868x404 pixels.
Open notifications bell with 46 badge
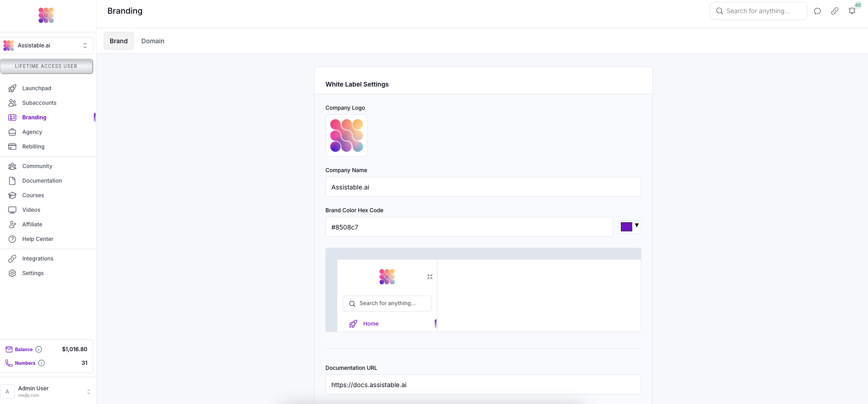pos(852,11)
